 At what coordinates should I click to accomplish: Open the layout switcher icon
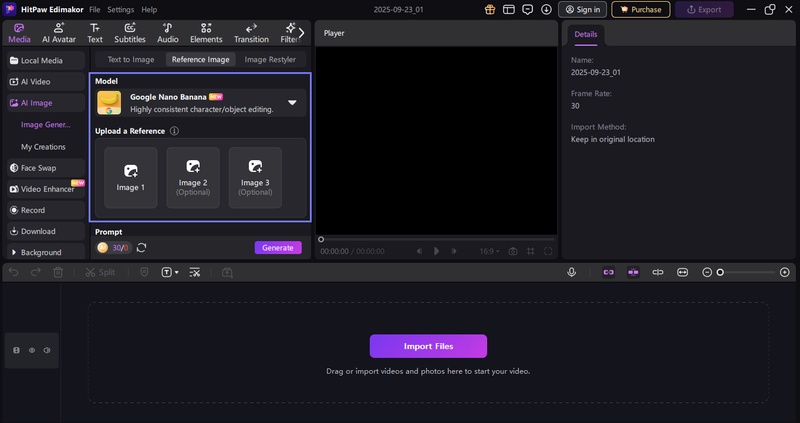(509, 10)
